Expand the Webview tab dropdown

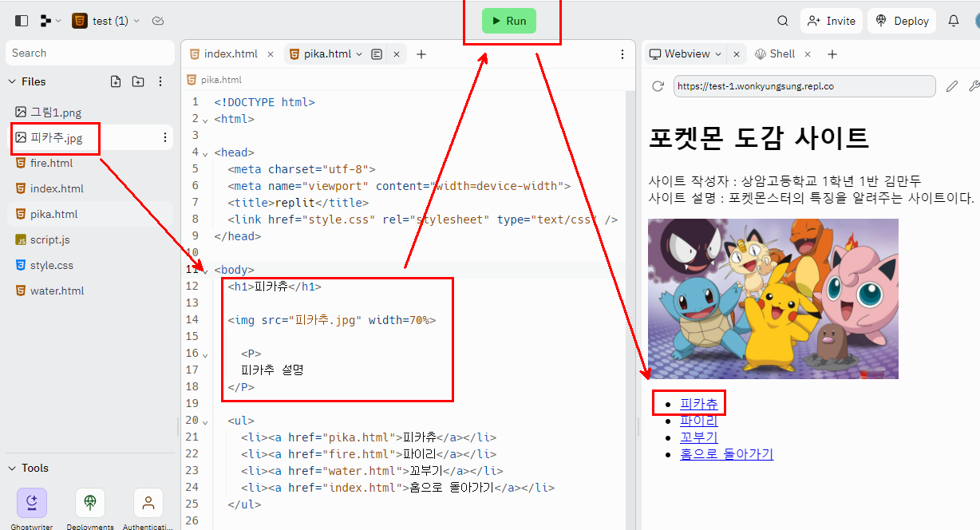point(718,54)
